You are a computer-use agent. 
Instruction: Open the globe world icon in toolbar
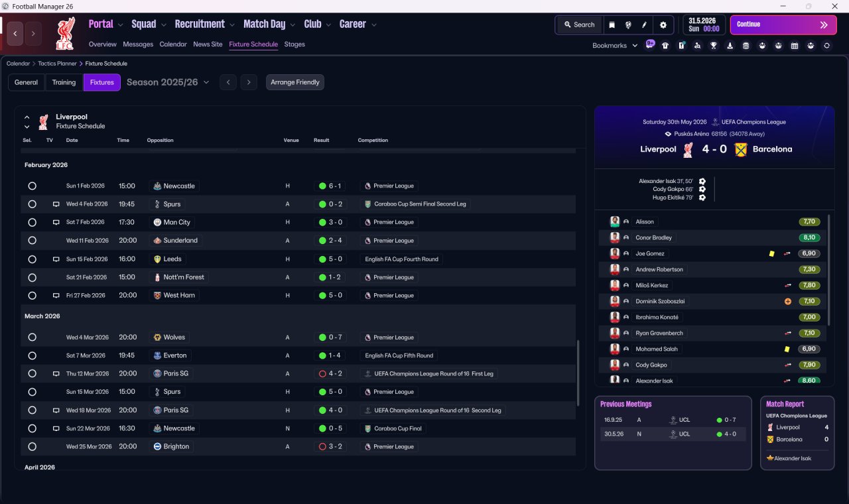click(628, 25)
